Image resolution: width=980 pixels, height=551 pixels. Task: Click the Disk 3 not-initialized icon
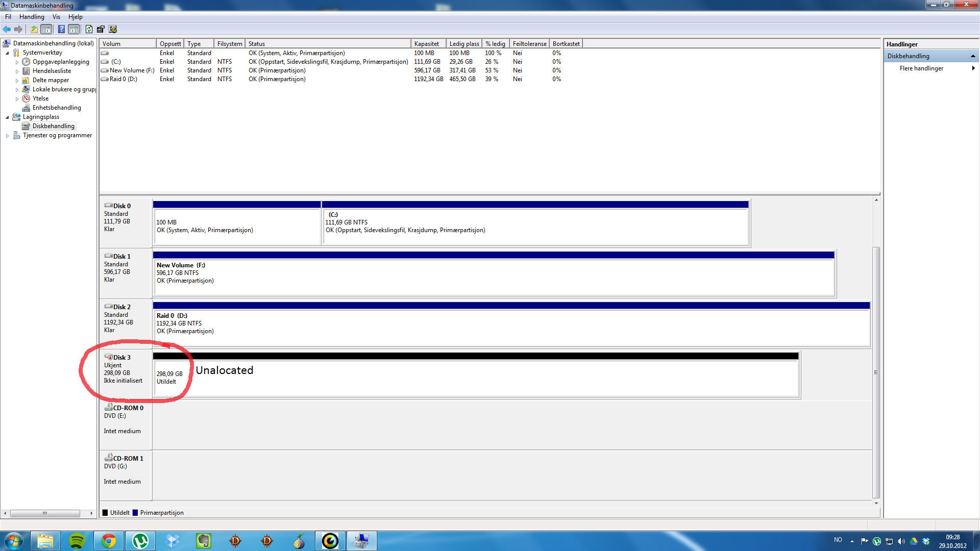(x=108, y=357)
